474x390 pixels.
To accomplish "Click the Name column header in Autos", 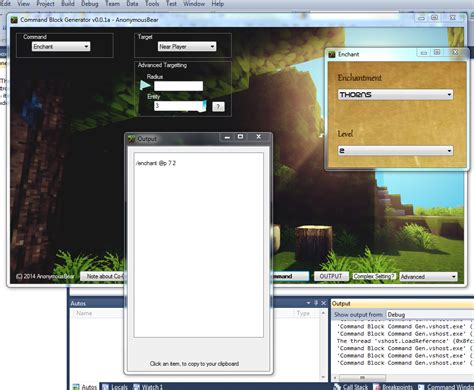I will [84, 313].
